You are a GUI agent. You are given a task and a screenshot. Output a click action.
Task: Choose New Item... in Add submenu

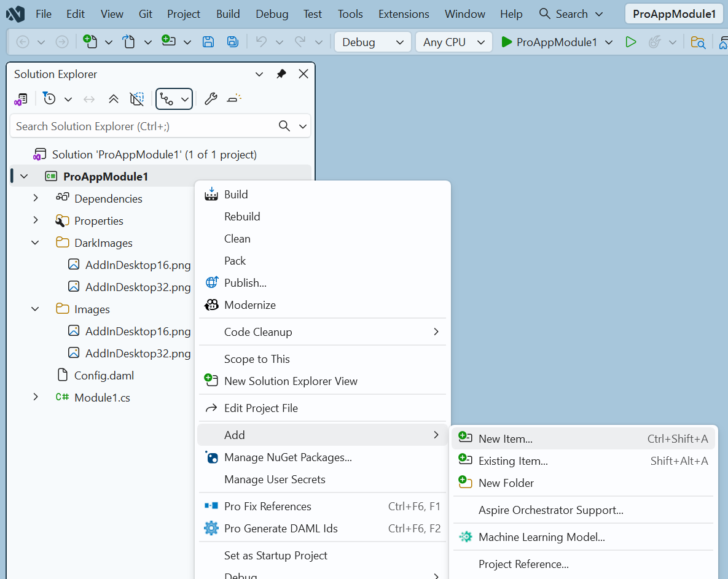point(582,438)
